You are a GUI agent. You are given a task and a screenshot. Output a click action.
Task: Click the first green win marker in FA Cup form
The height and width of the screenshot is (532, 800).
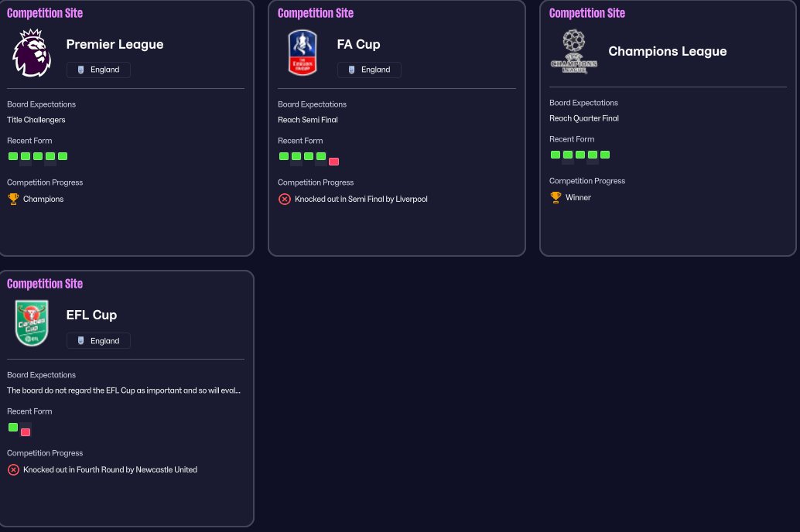pyautogui.click(x=284, y=156)
